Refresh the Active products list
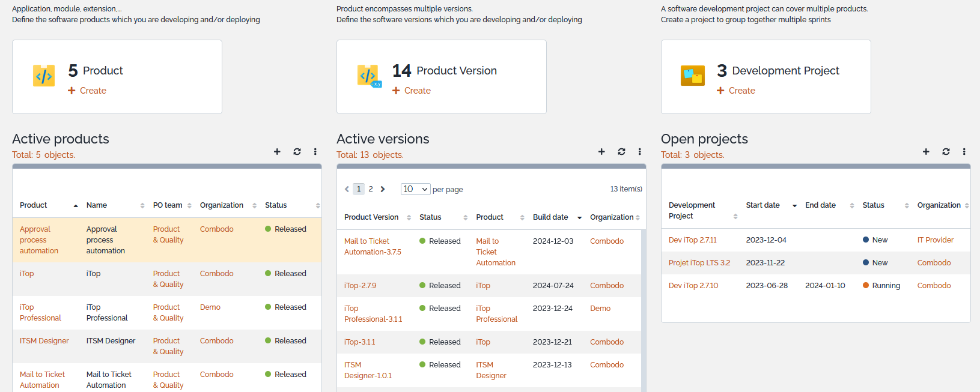The image size is (980, 392). click(297, 152)
